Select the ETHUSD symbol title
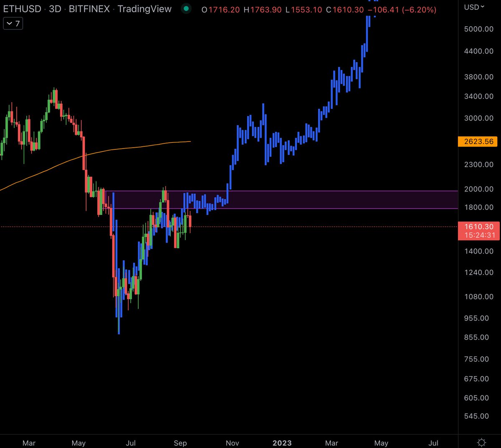The width and height of the screenshot is (501, 448). (21, 9)
